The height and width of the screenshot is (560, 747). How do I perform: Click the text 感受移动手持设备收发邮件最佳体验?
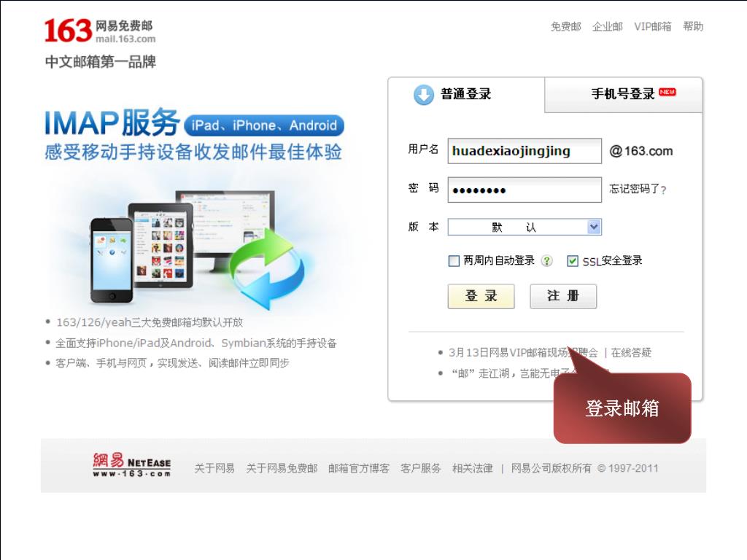pos(193,152)
